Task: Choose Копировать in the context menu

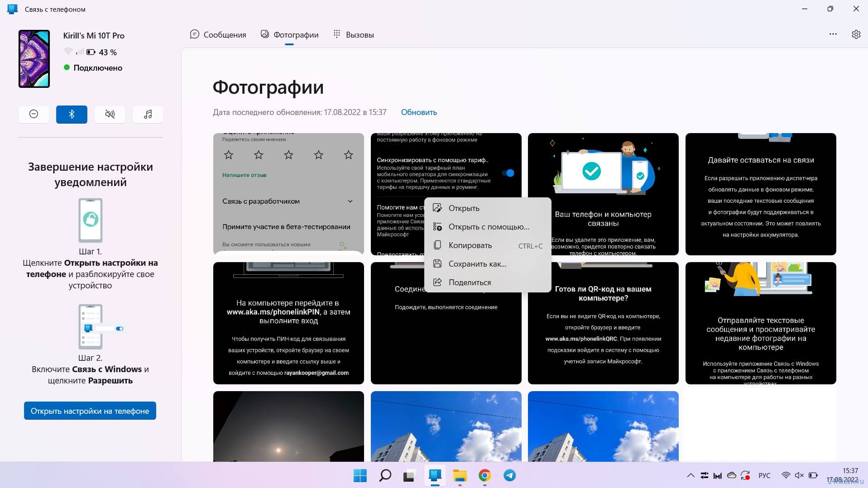Action: tap(488, 245)
